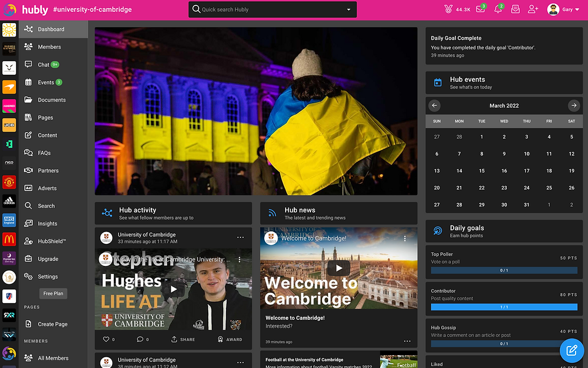Open the Content menu item
The height and width of the screenshot is (368, 588).
pos(53,135)
